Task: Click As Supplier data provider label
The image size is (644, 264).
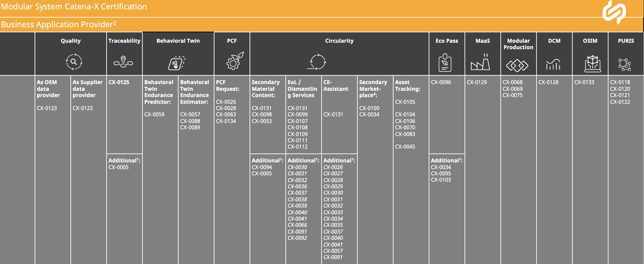Action: click(x=88, y=89)
